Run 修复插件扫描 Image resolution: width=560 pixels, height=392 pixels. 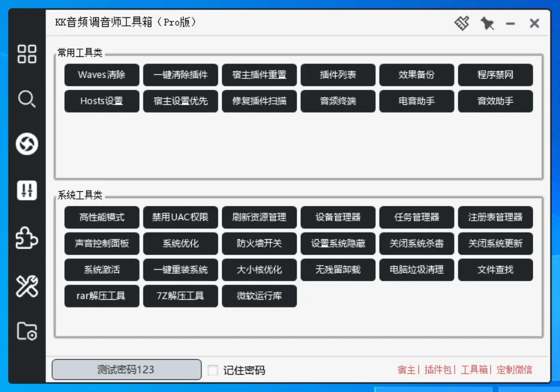[x=259, y=101]
